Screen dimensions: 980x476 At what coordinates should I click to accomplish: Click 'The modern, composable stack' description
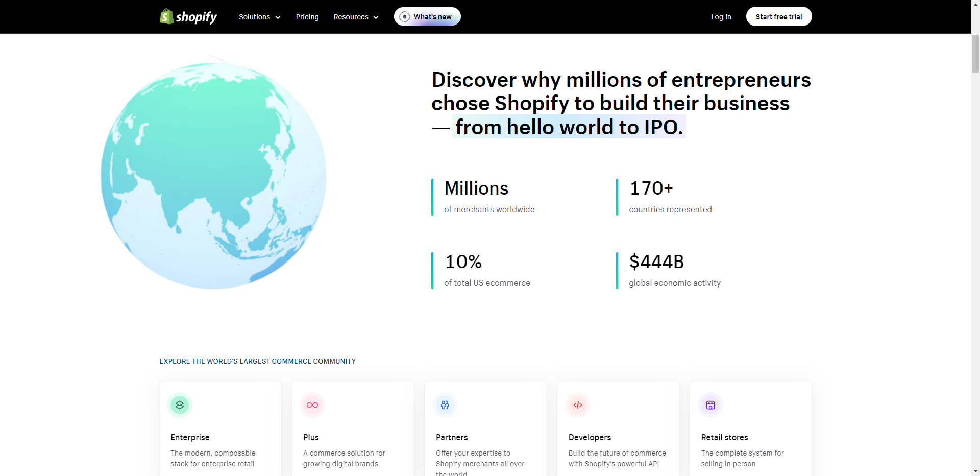coord(213,458)
